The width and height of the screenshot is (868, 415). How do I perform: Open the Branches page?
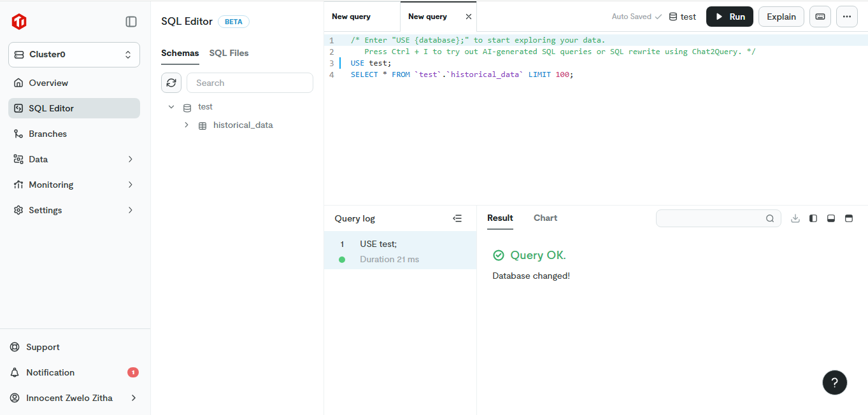click(x=74, y=134)
